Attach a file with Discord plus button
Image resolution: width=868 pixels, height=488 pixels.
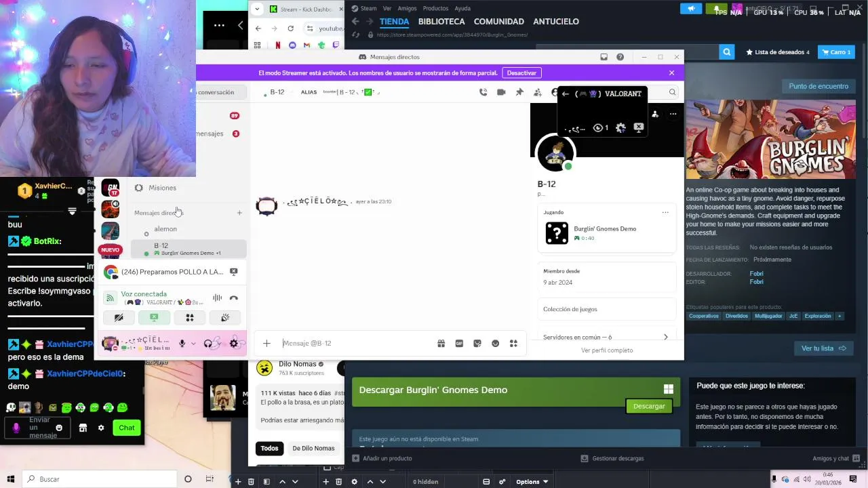pos(267,343)
